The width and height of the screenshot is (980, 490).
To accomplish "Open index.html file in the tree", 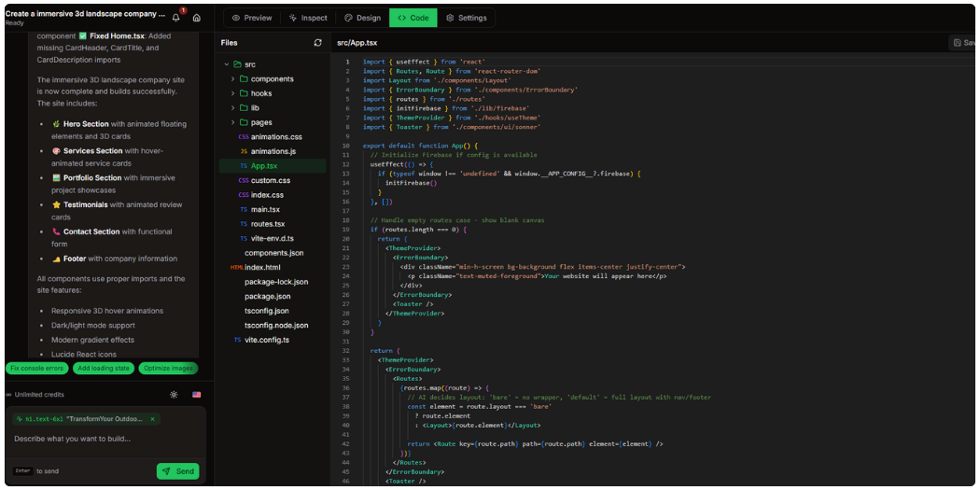I will [262, 267].
